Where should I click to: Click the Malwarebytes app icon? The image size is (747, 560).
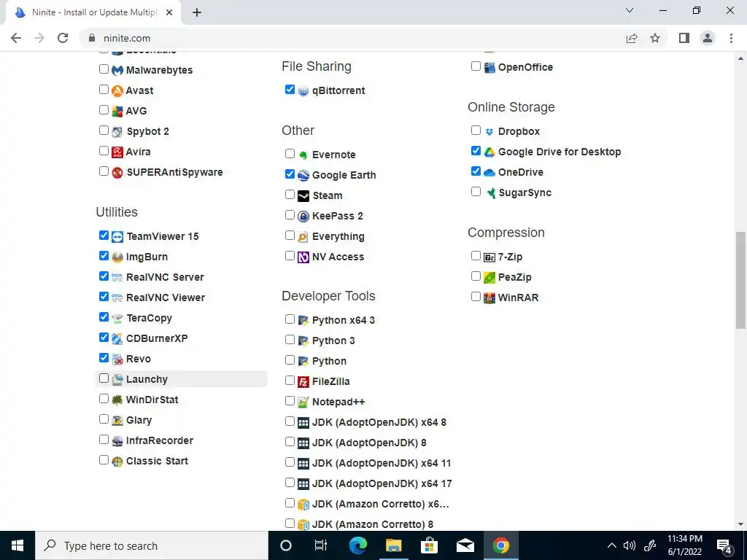[x=117, y=70]
